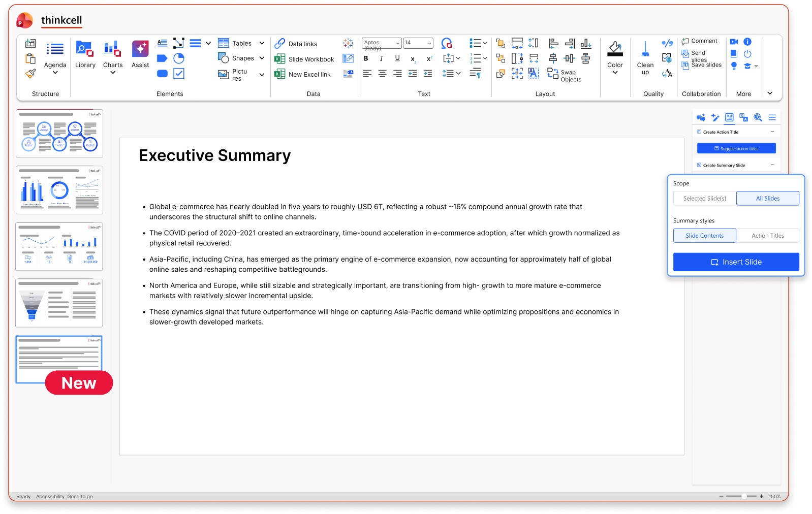Expand the Charts dropdown menu

tap(113, 73)
